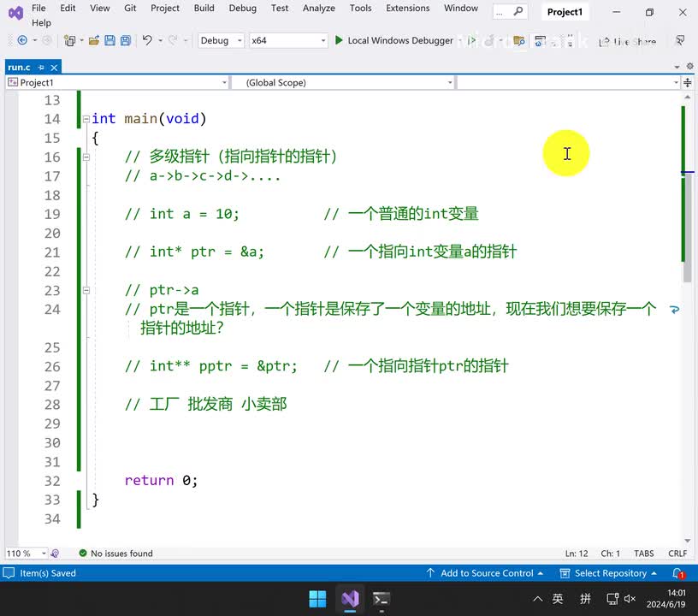The image size is (698, 616).
Task: Toggle the Pinyin IME indicator
Action: coord(585,599)
